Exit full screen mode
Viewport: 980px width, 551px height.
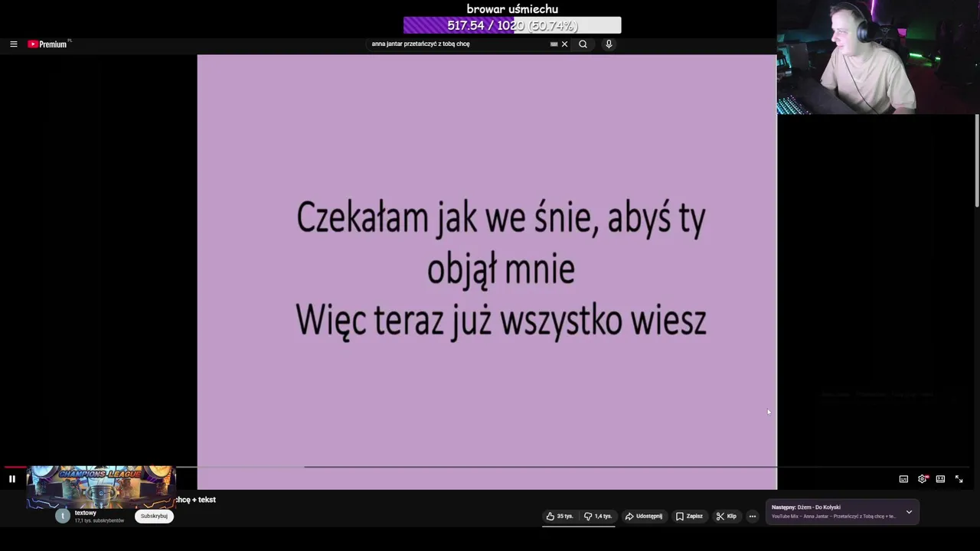959,479
